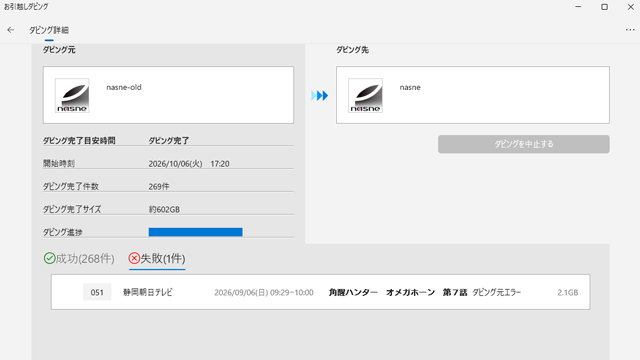
Task: Click the nasne-old device name
Action: [x=124, y=87]
